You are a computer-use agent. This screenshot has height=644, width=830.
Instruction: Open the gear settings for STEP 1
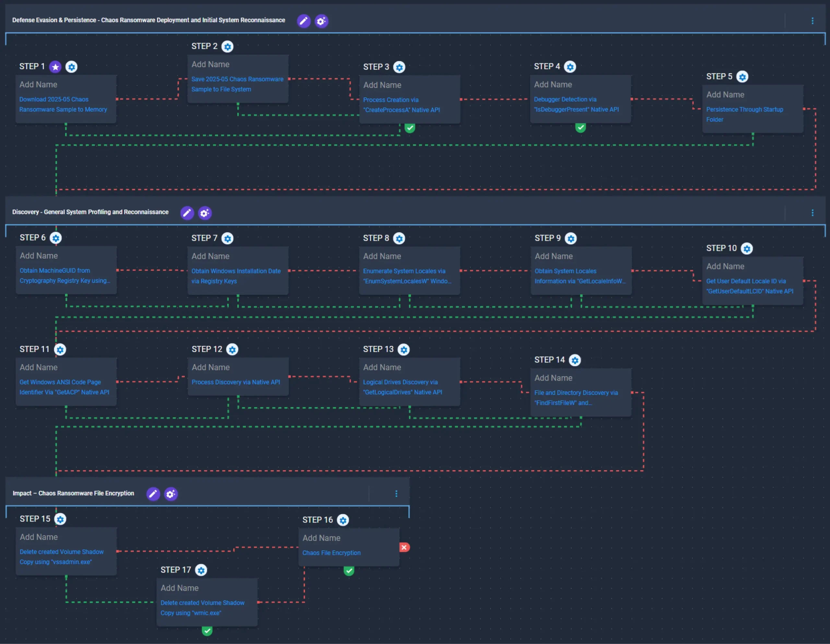(71, 67)
